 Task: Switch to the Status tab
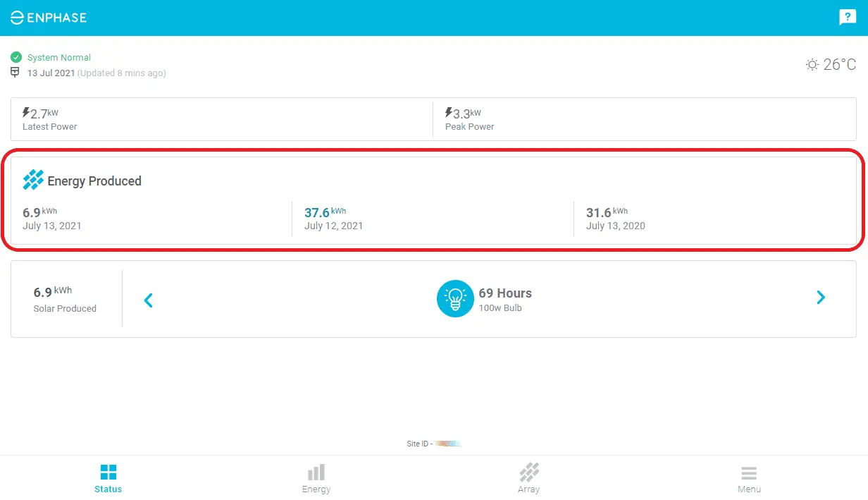point(108,479)
